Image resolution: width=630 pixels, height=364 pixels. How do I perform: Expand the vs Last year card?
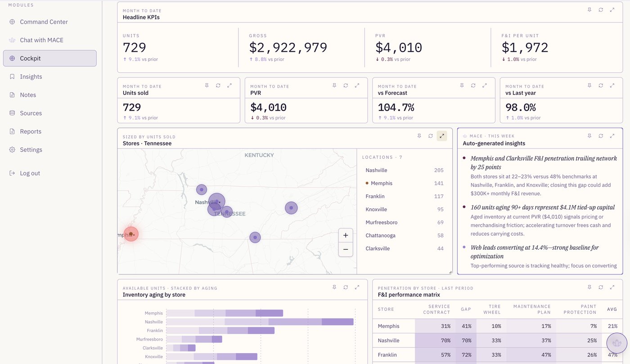(612, 85)
